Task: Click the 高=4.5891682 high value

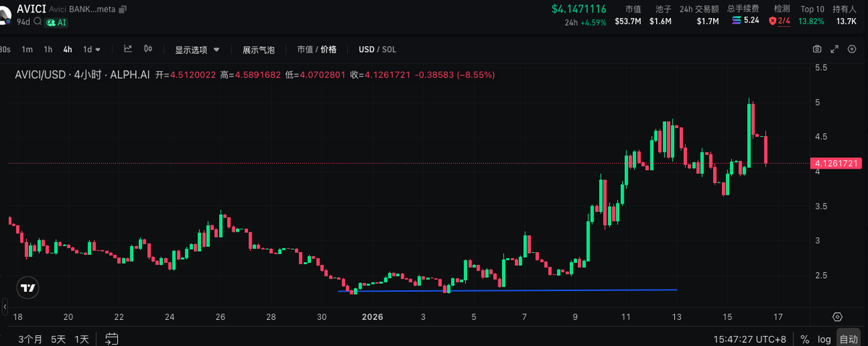Action: tap(252, 75)
